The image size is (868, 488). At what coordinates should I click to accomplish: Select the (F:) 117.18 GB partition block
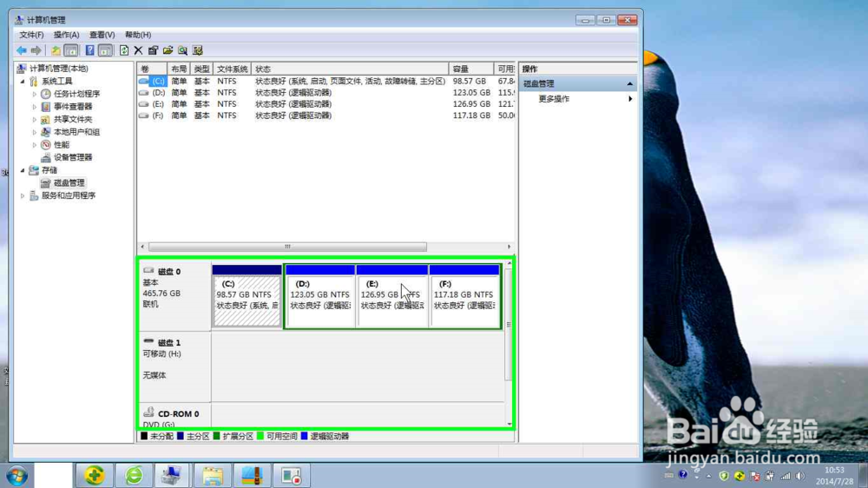click(464, 296)
